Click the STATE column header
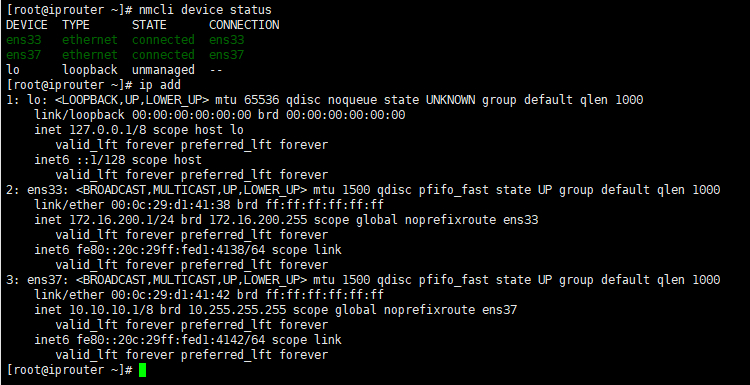The height and width of the screenshot is (385, 750). [149, 25]
